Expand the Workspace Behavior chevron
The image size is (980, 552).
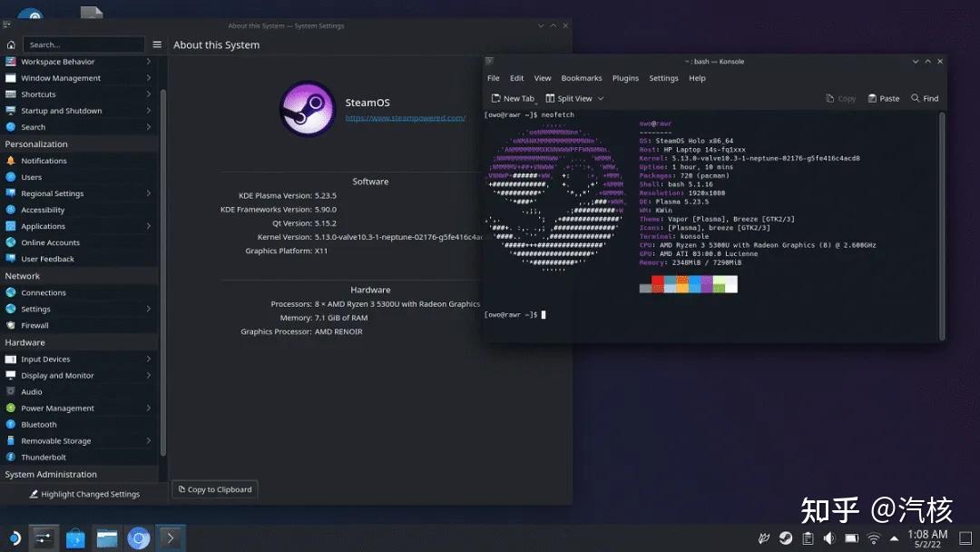coord(149,61)
